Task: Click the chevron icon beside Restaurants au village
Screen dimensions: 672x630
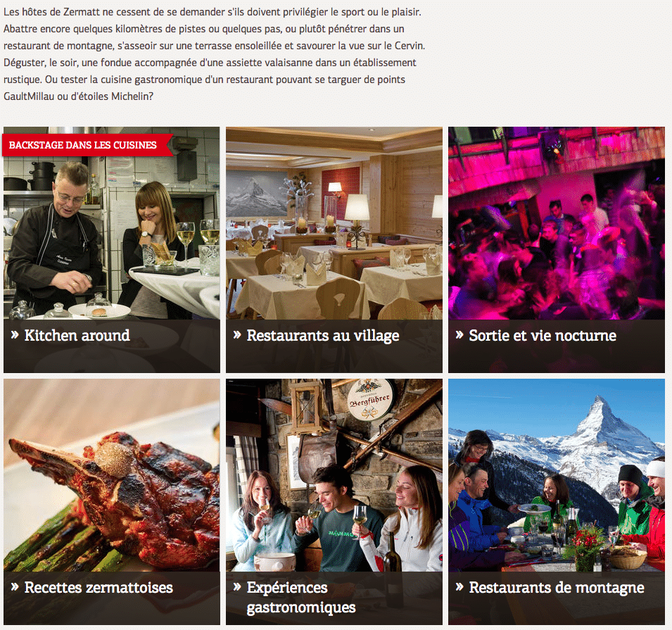Action: [237, 335]
